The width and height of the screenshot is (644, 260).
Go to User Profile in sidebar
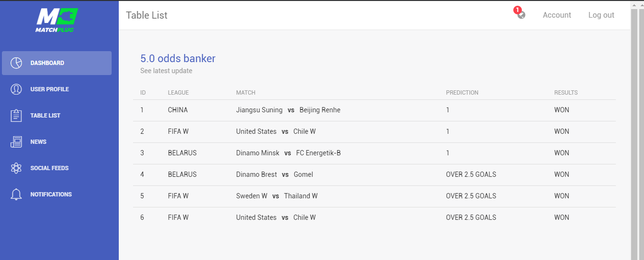click(50, 89)
